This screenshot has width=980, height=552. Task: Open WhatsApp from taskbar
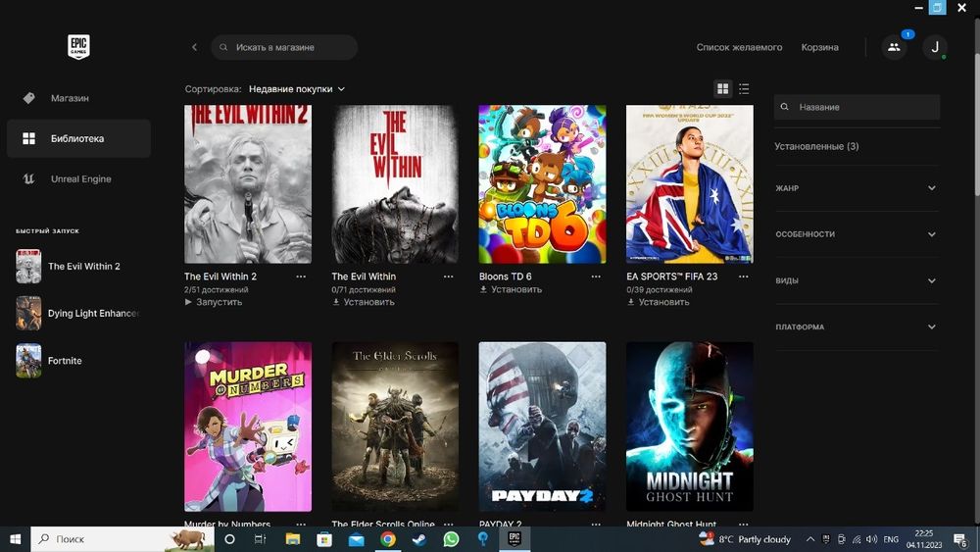coord(451,539)
